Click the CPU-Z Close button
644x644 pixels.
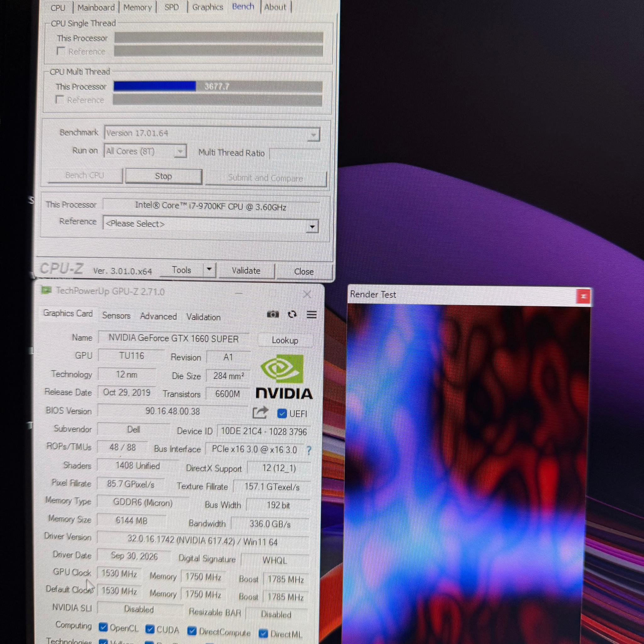pyautogui.click(x=304, y=272)
